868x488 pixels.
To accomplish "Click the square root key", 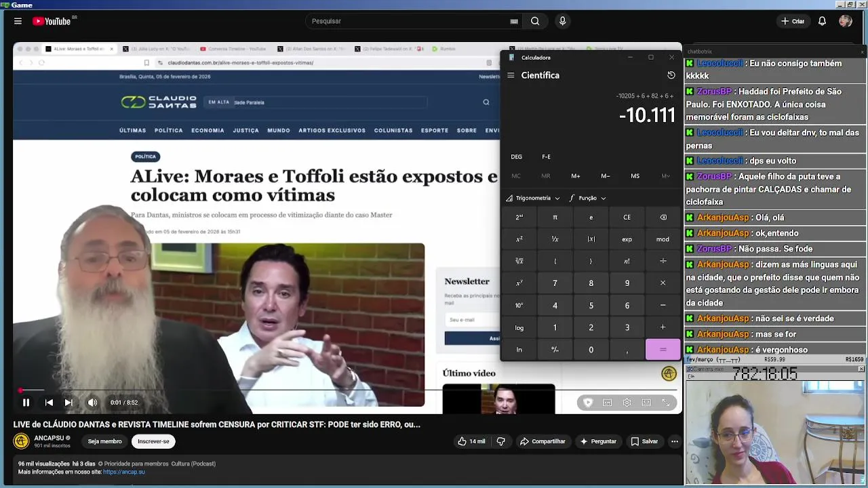I will [519, 261].
